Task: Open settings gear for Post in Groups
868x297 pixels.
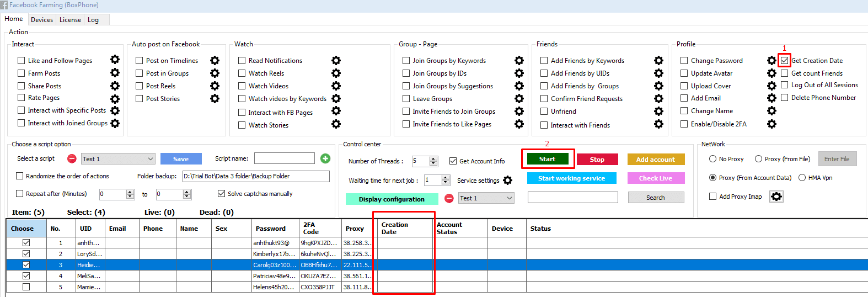Action: [215, 73]
